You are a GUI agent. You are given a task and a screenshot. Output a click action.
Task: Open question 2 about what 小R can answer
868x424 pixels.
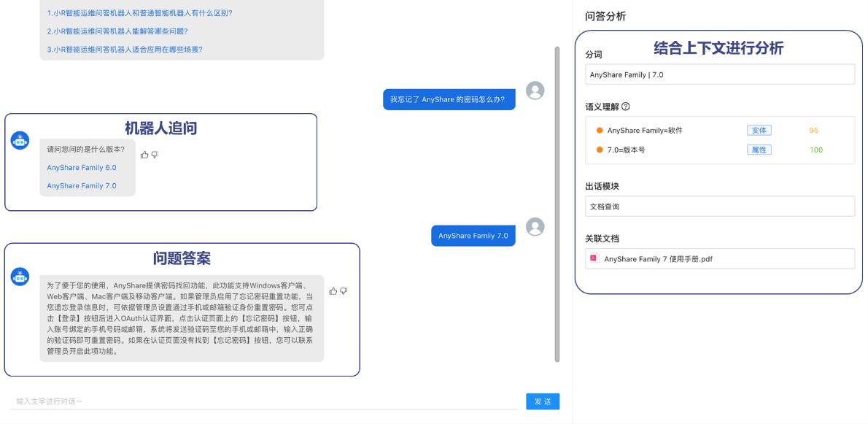[x=121, y=31]
